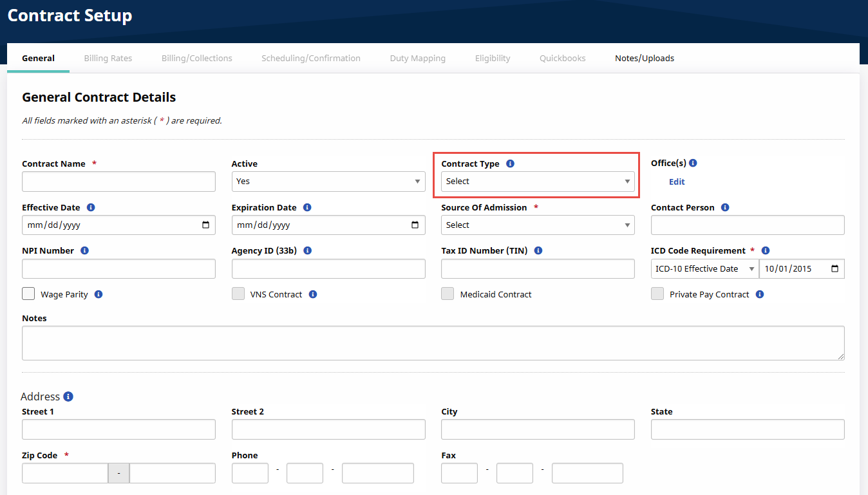The width and height of the screenshot is (868, 495).
Task: Enable the Wage Parity checkbox
Action: (28, 294)
